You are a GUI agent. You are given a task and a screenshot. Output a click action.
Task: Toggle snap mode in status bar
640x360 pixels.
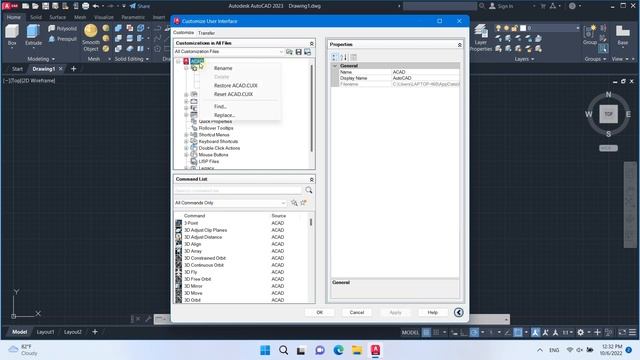[x=436, y=333]
